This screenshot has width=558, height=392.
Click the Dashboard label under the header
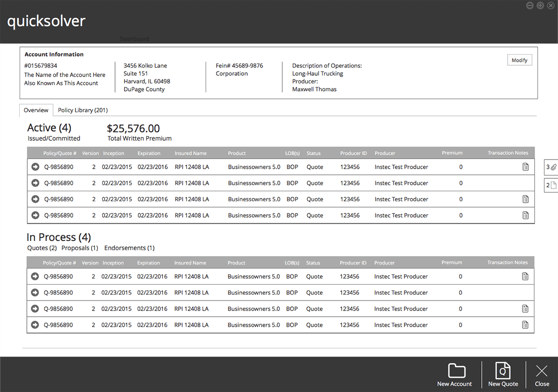point(134,39)
